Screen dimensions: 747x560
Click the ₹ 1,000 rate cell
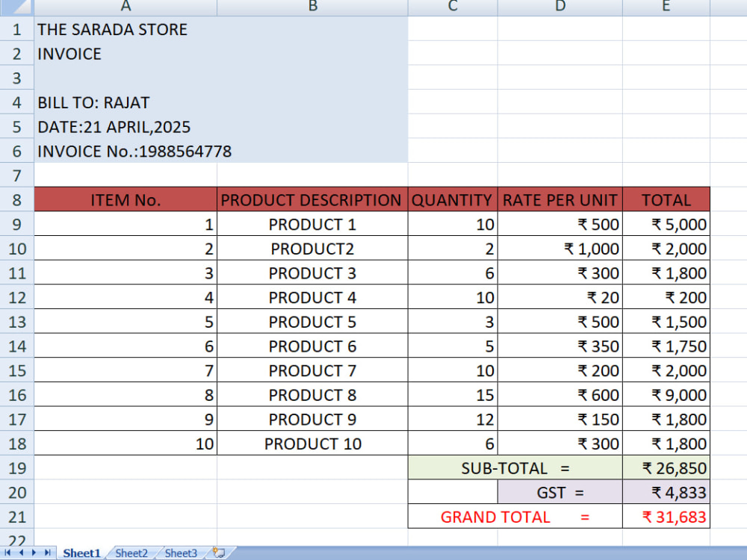tap(560, 248)
